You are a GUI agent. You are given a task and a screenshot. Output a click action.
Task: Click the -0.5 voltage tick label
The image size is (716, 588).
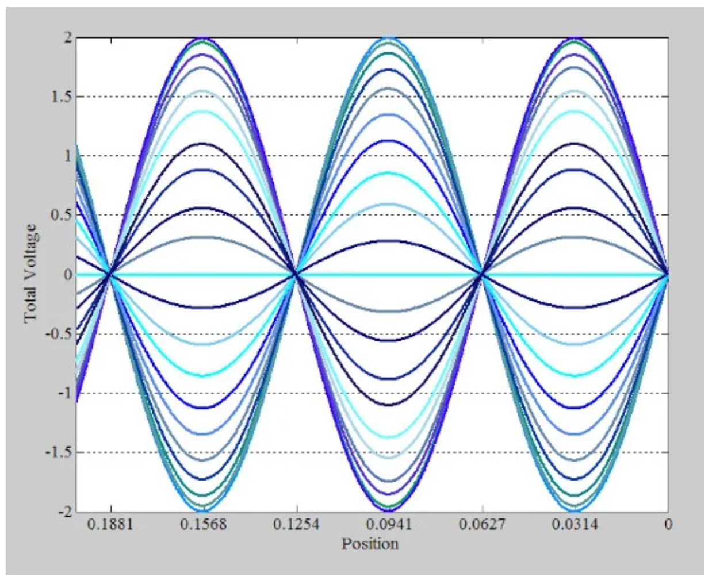click(59, 334)
